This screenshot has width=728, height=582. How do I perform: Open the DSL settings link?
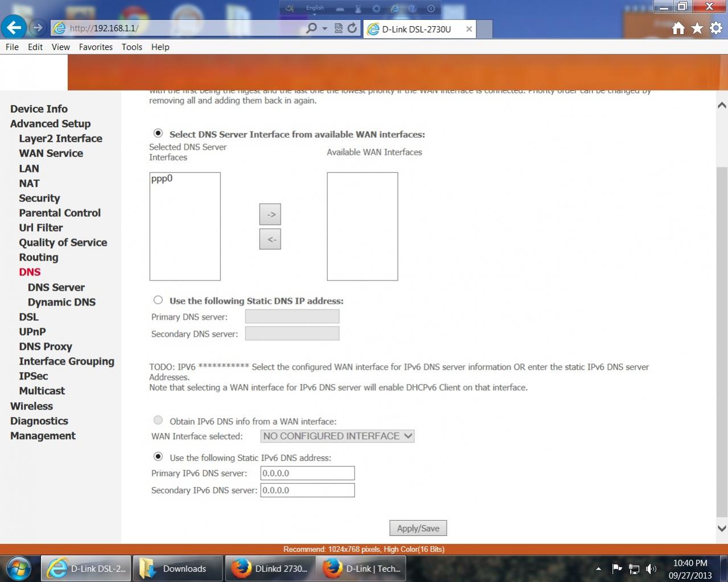[28, 317]
